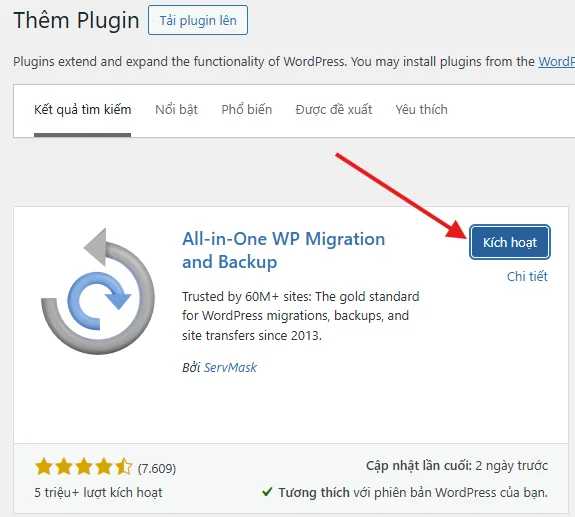Click the ServMask author link

tap(230, 367)
